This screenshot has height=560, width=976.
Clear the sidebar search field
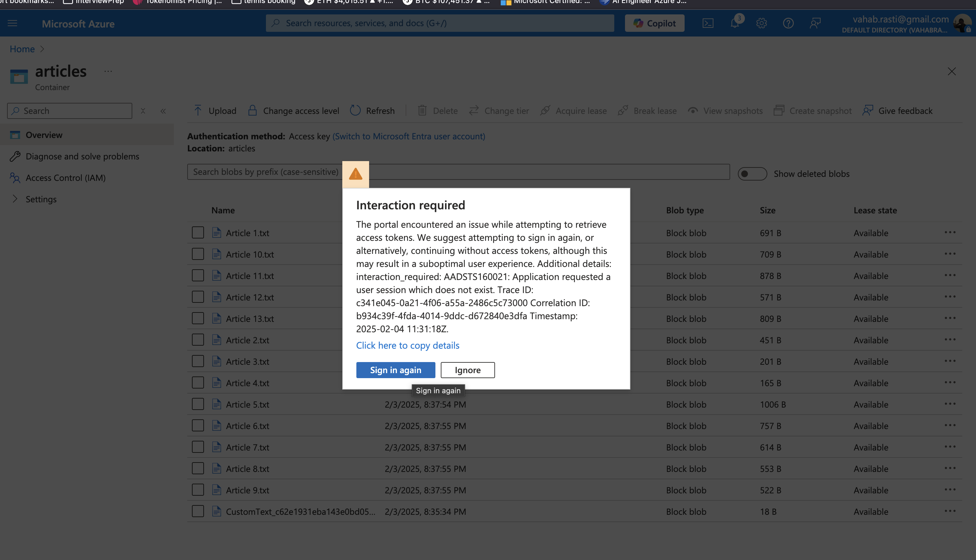coord(143,111)
